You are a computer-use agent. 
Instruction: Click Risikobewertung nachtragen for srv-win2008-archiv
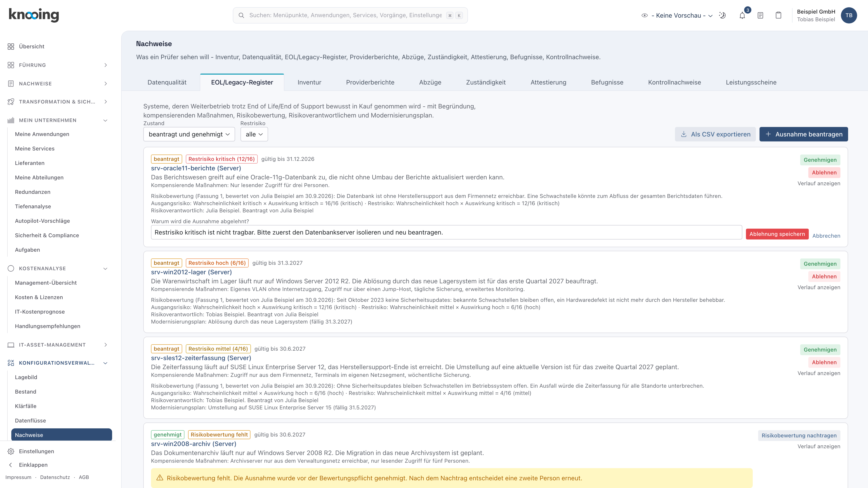tap(799, 435)
